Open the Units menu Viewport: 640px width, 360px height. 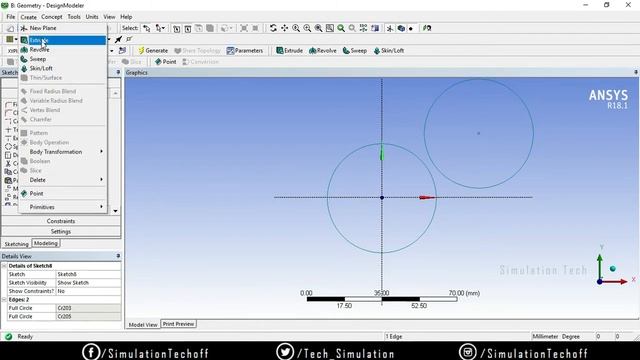tap(92, 17)
